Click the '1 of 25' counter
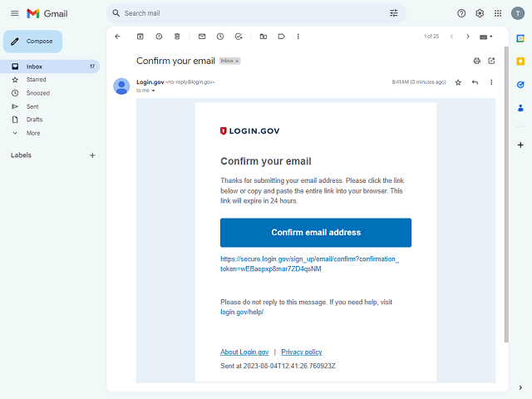The image size is (532, 399). [431, 37]
